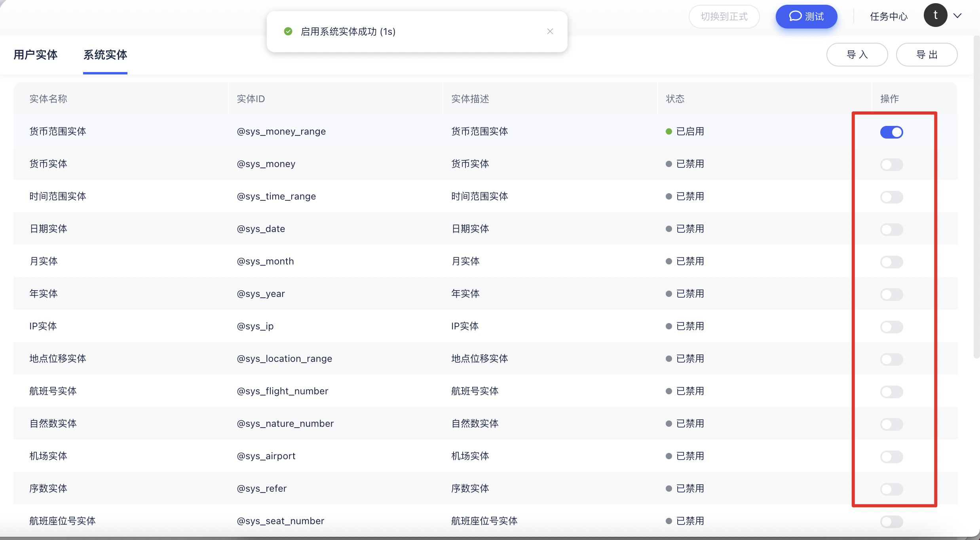This screenshot has width=980, height=540.
Task: Click the green success check icon
Action: [x=288, y=31]
